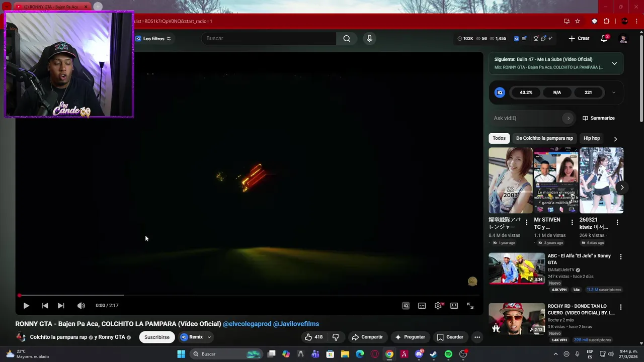This screenshot has width=644, height=362.
Task: Open the vidIQ checklist icon in header
Action: pos(524,38)
